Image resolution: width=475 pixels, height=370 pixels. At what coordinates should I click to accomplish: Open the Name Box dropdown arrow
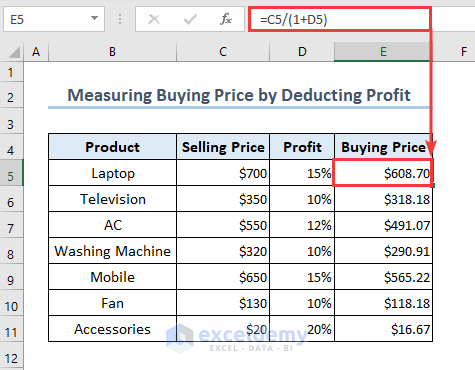[95, 18]
